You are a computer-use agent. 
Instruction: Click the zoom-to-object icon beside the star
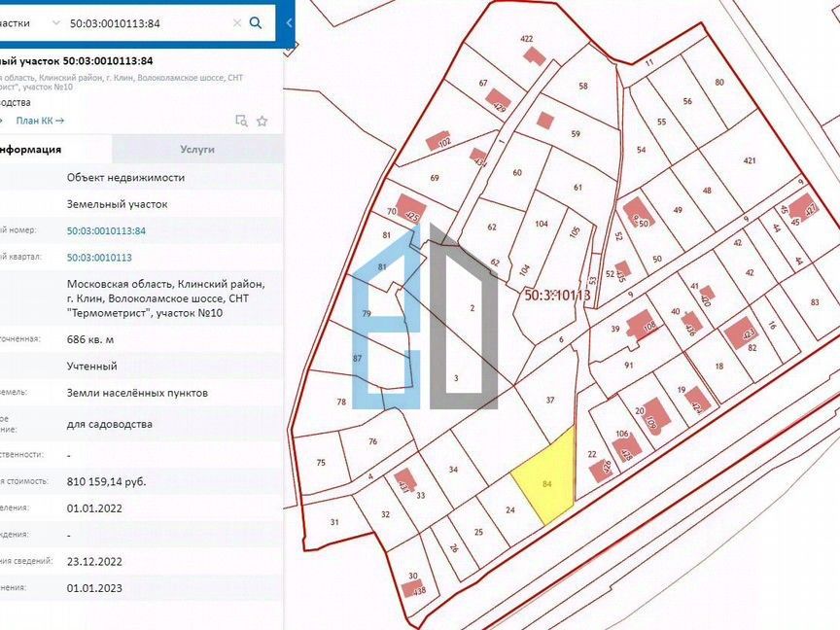click(242, 122)
